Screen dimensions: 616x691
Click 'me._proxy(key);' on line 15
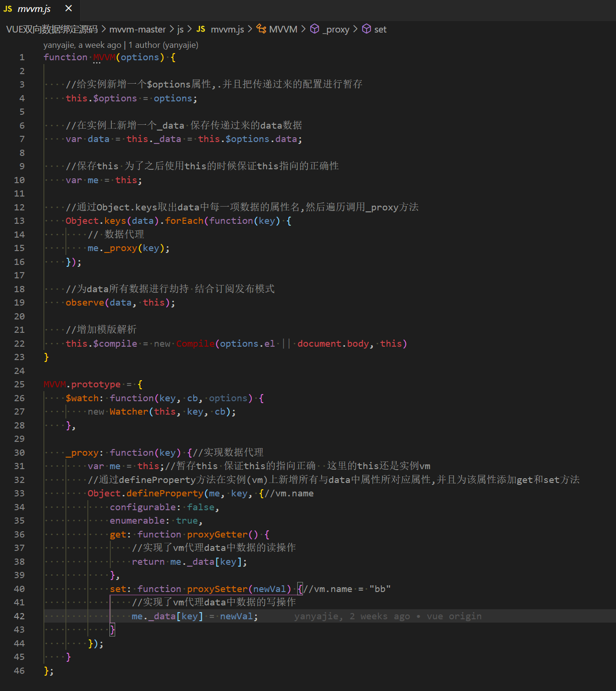click(129, 248)
